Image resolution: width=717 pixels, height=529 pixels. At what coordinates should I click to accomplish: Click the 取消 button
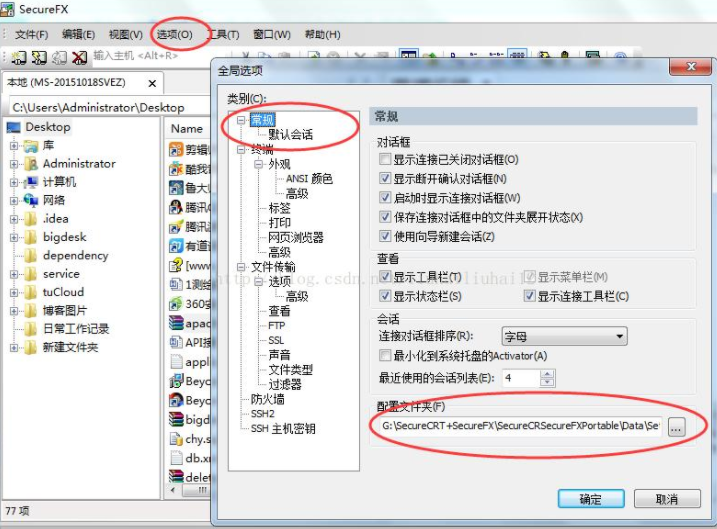coord(667,499)
